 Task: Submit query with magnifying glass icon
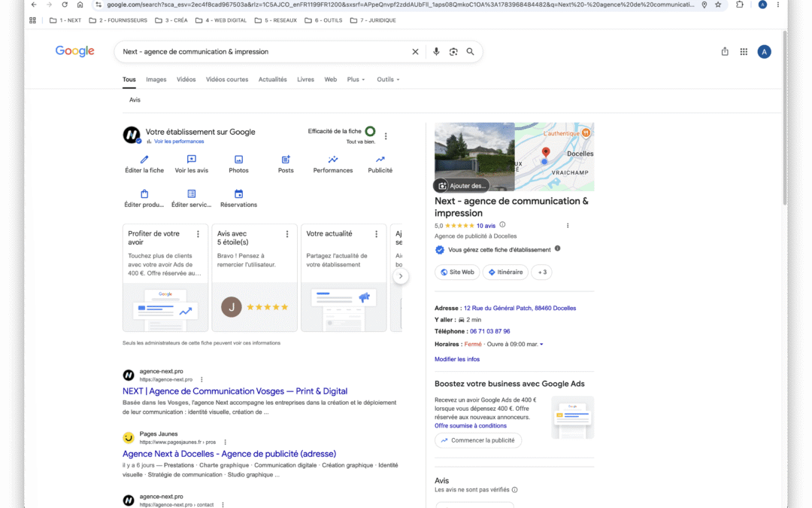(470, 52)
